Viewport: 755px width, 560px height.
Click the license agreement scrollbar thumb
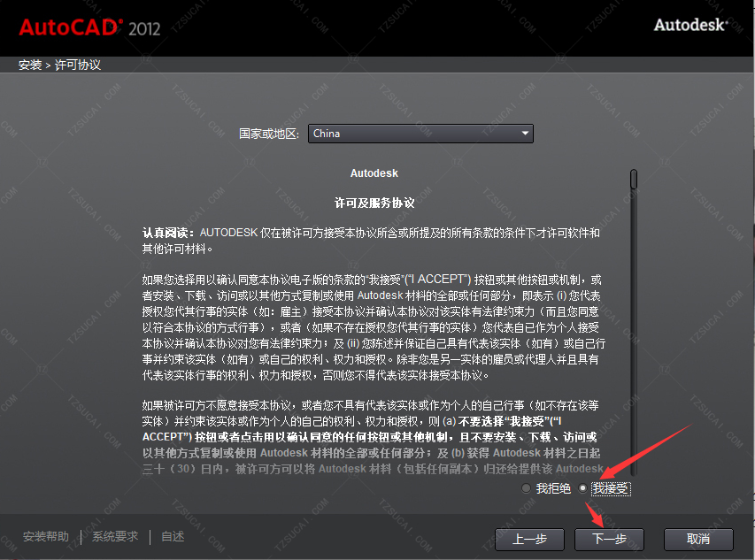click(x=634, y=179)
